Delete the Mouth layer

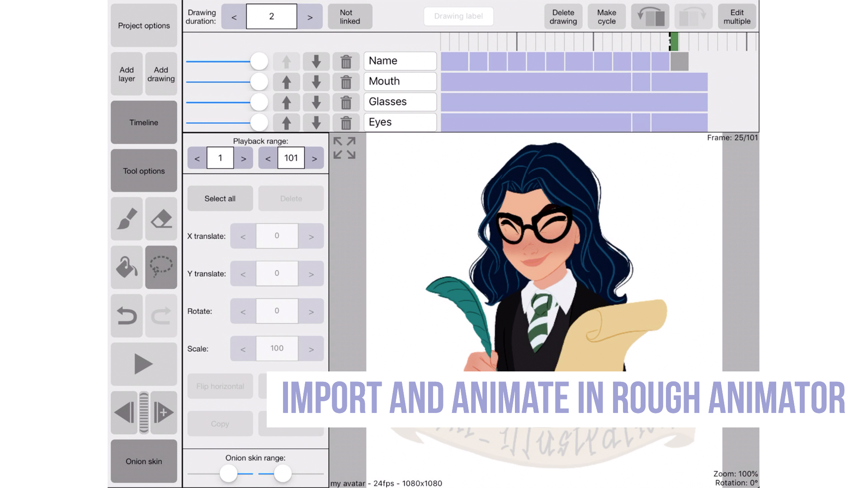(346, 82)
